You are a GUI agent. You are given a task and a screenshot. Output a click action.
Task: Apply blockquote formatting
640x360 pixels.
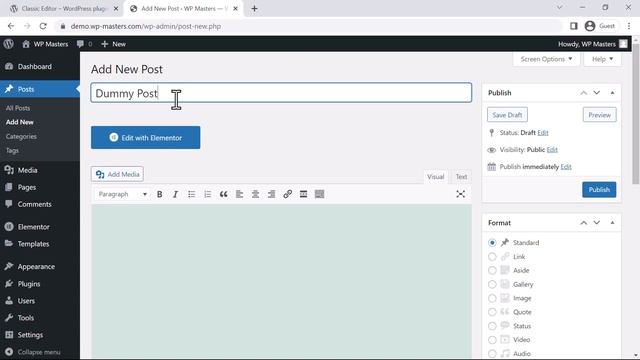tap(223, 194)
